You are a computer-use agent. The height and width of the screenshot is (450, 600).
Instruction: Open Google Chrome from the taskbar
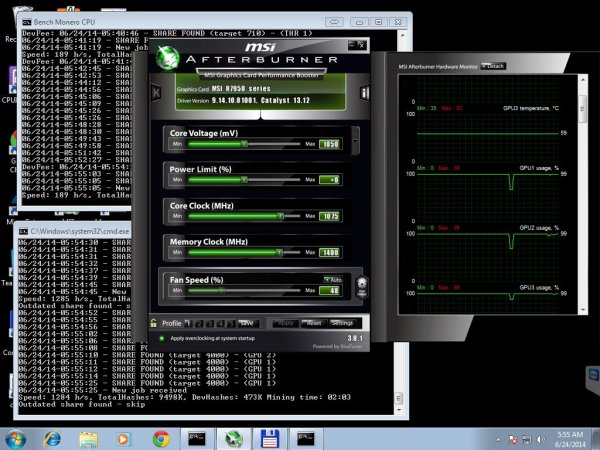coord(161,439)
